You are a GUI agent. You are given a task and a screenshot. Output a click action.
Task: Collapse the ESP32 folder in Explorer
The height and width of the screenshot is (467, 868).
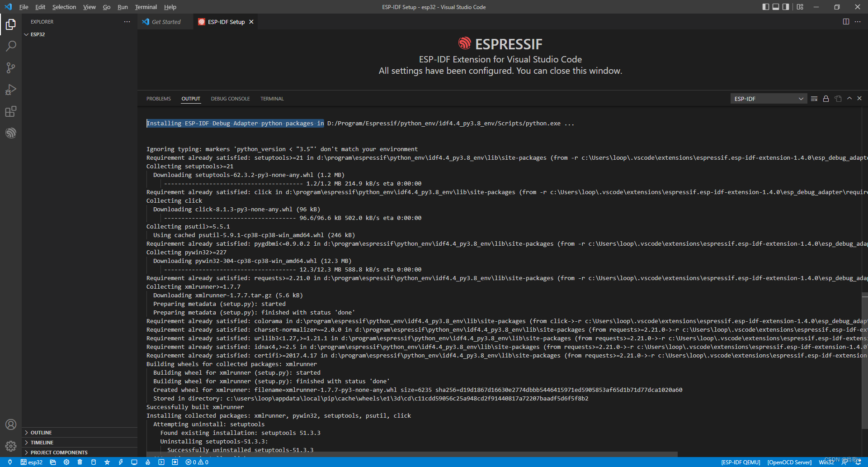pos(80,34)
